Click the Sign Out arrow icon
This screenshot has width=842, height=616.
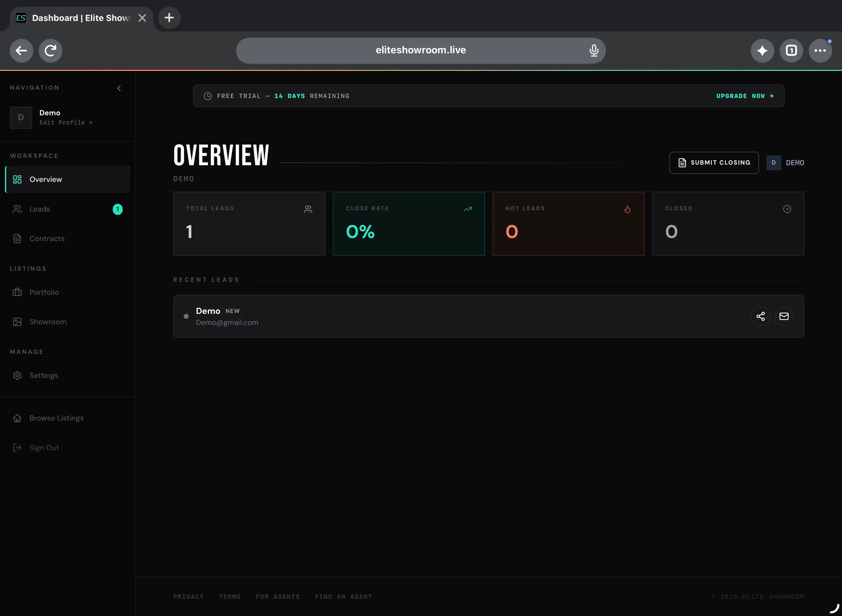point(17,447)
